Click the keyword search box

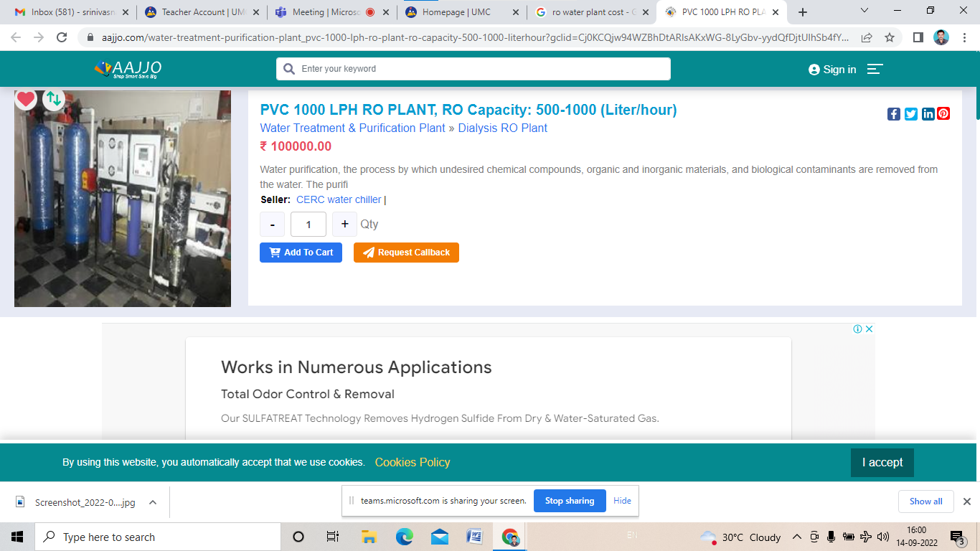[473, 69]
